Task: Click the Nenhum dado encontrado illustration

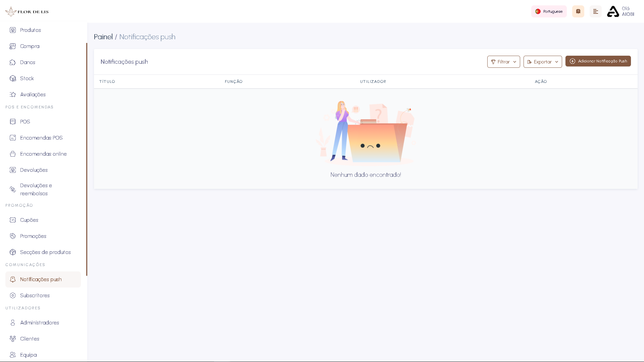Action: click(x=366, y=133)
